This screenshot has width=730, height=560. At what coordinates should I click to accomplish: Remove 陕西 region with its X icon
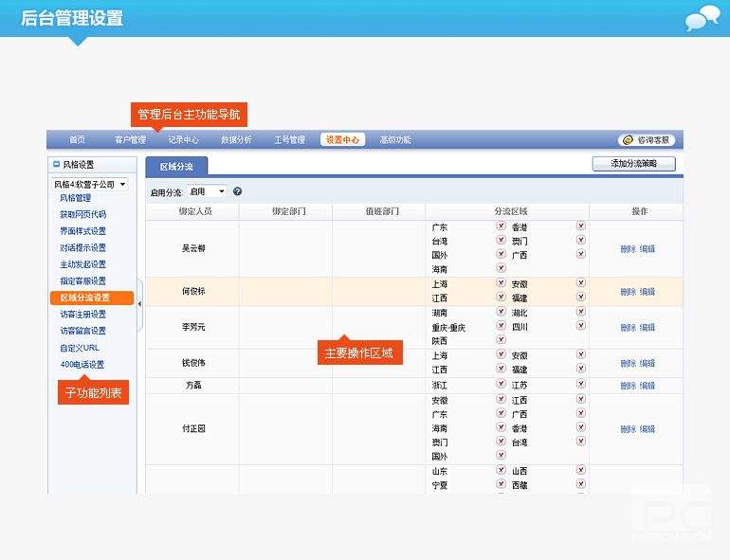(501, 339)
